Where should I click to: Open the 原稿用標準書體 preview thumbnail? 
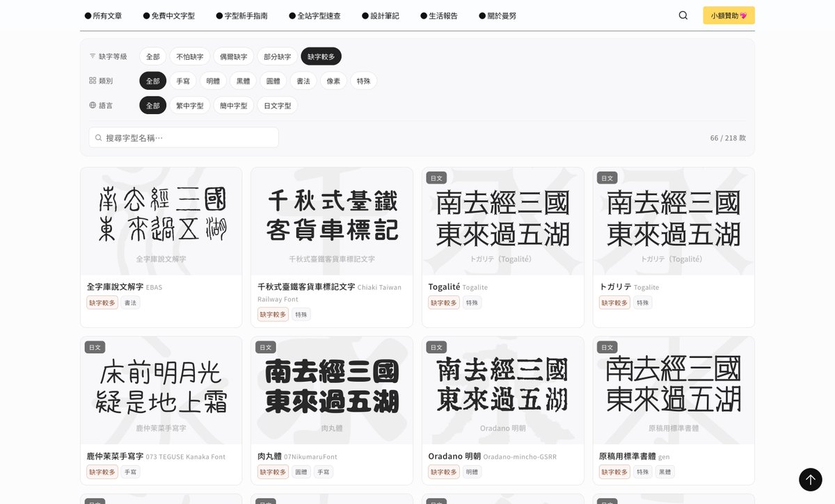click(674, 391)
